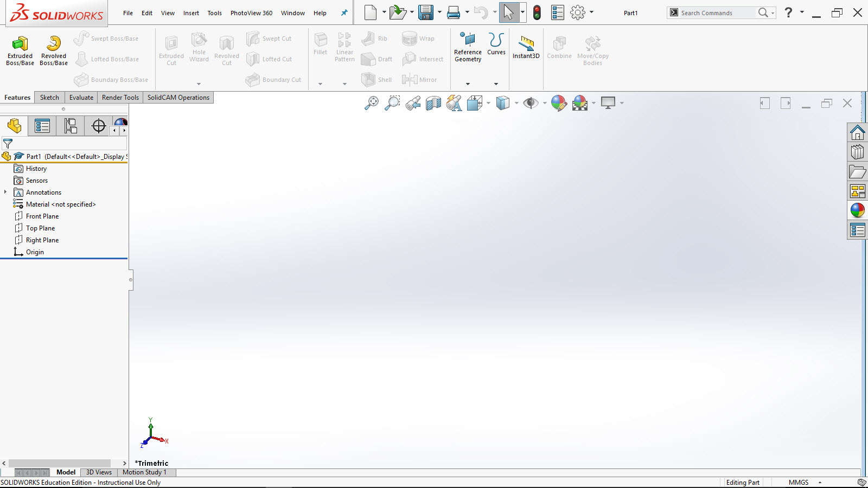Activate Instant3D mode
Screen dimensions: 868x488
point(525,48)
